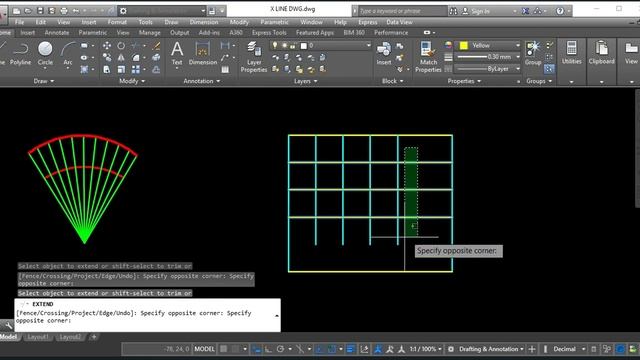Select the Circle tool

45,54
